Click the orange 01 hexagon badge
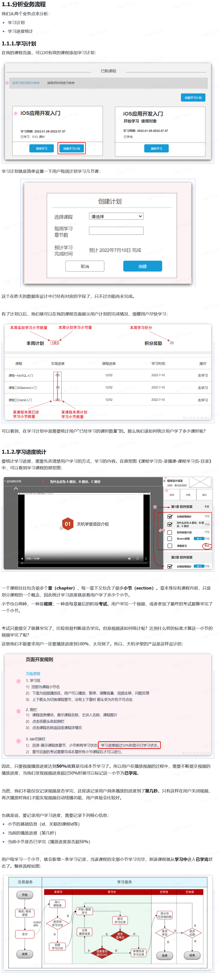219x980 pixels. tap(68, 524)
